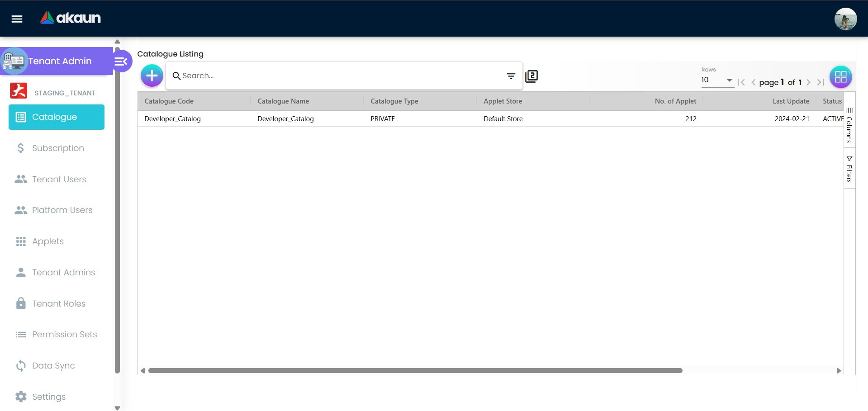The image size is (868, 411).
Task: Click the Subscription sidebar link
Action: (58, 148)
